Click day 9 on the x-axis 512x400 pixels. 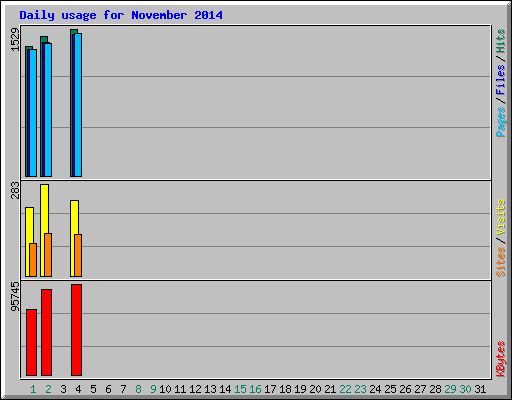(x=153, y=389)
